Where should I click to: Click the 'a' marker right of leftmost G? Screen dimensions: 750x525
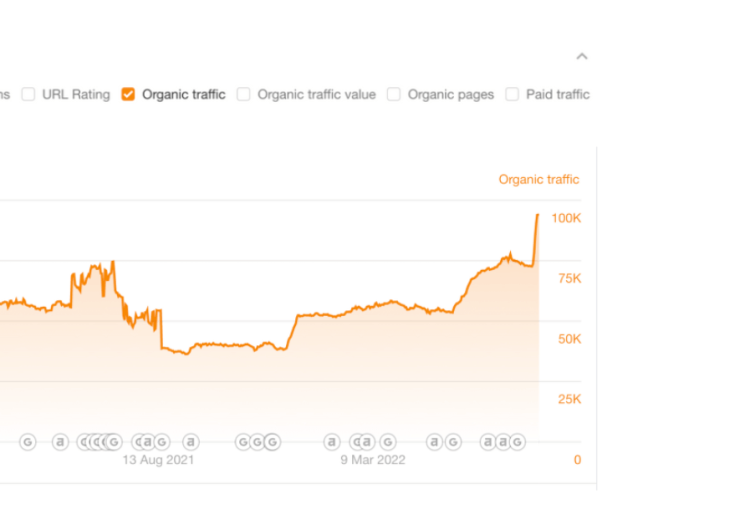(x=60, y=442)
